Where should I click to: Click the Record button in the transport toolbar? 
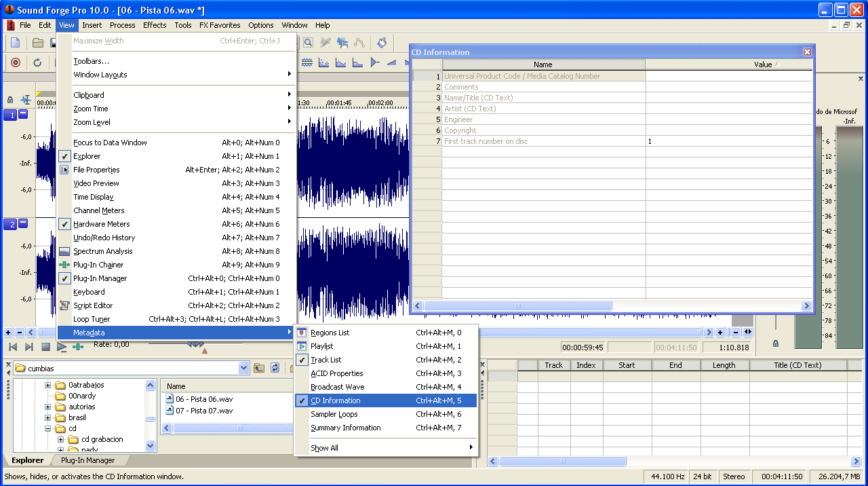pos(16,62)
